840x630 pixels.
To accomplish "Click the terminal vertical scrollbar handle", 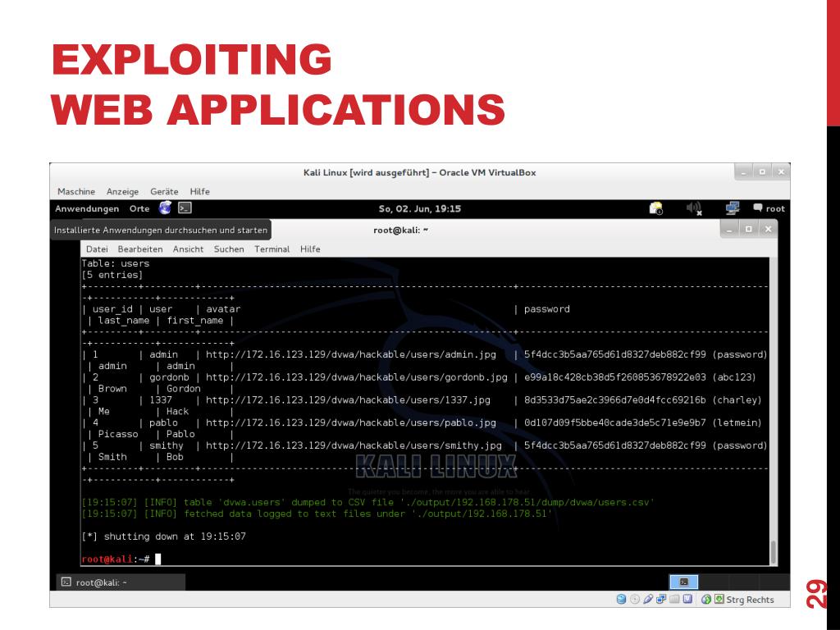I will pyautogui.click(x=773, y=552).
